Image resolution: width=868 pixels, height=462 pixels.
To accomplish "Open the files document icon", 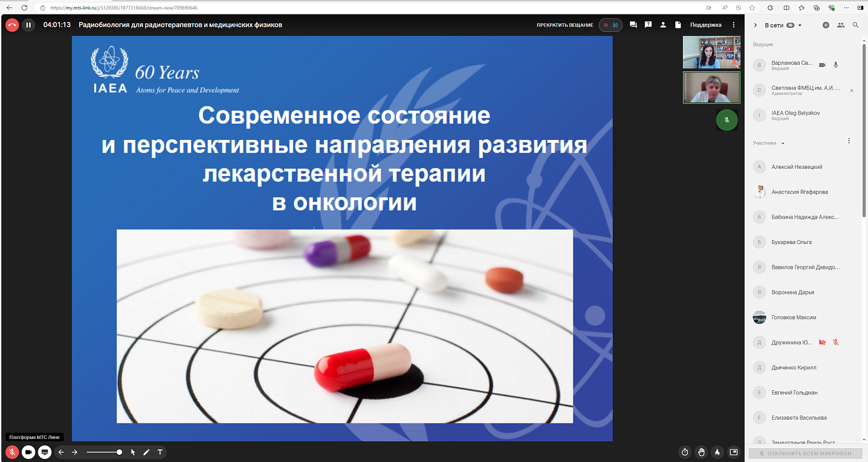I will (678, 25).
